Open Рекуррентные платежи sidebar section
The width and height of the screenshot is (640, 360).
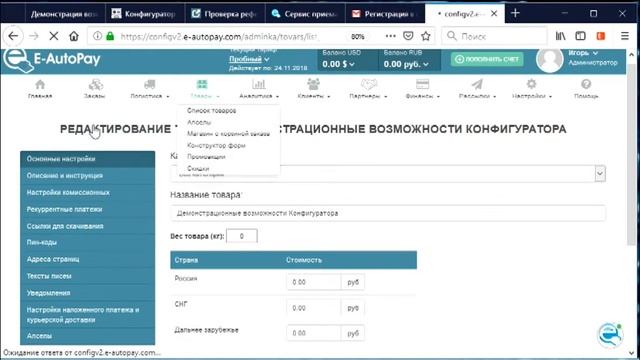[x=87, y=209]
